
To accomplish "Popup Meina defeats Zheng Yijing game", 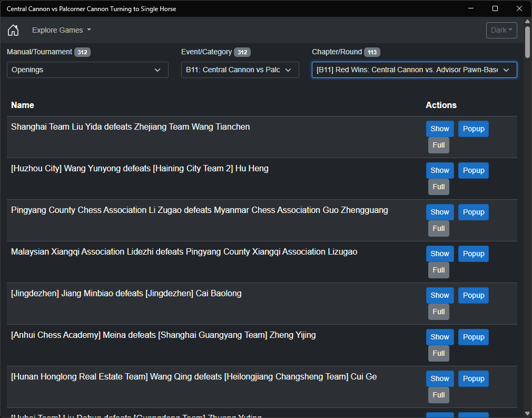I will point(474,337).
